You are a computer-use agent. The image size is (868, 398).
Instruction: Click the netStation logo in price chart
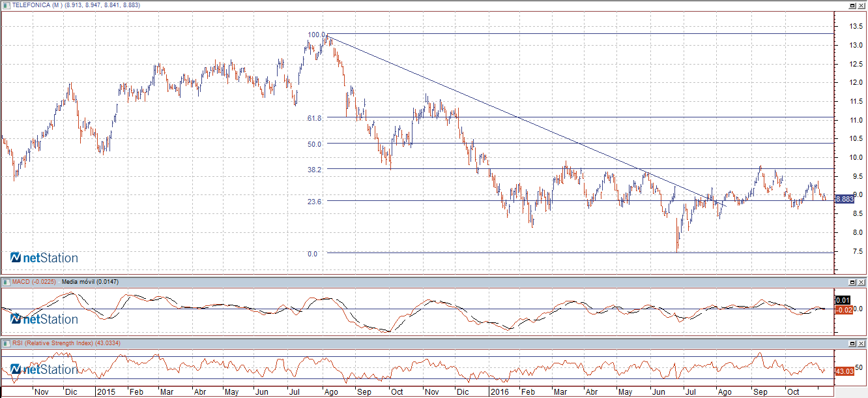point(44,258)
